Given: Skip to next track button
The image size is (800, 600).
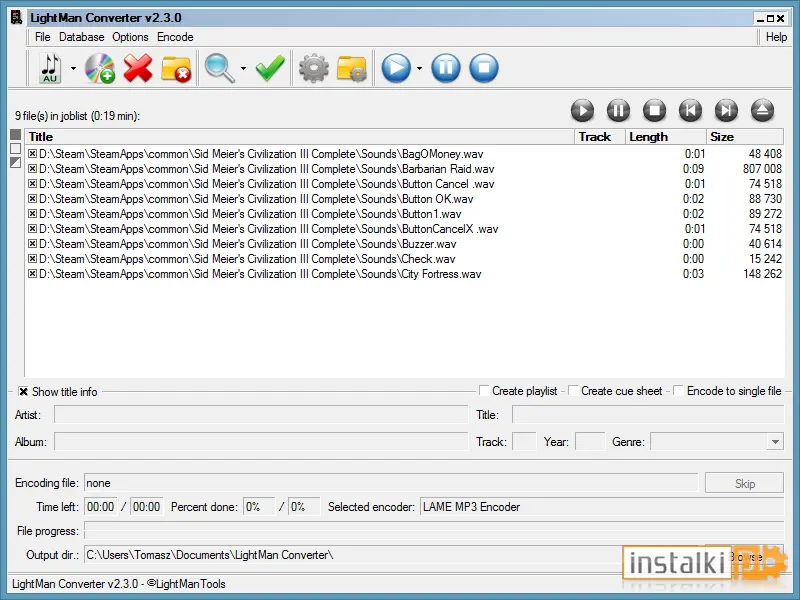Looking at the screenshot, I should point(727,111).
